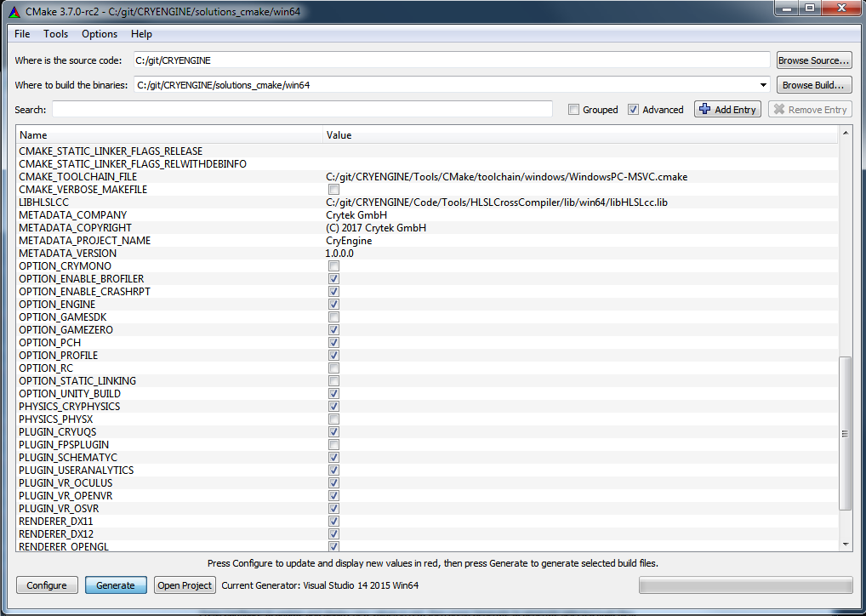Uncheck the OPTION_PROFILE checkbox
866x616 pixels.
[333, 356]
